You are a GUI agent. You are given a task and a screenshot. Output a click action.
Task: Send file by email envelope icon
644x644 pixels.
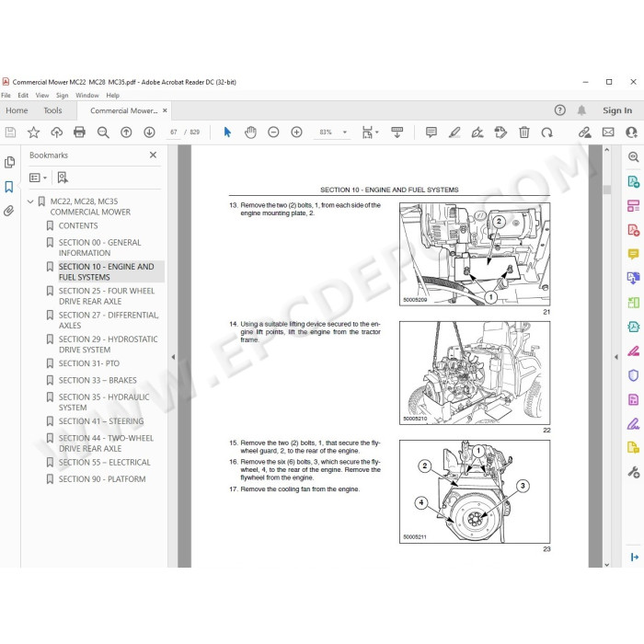(608, 132)
